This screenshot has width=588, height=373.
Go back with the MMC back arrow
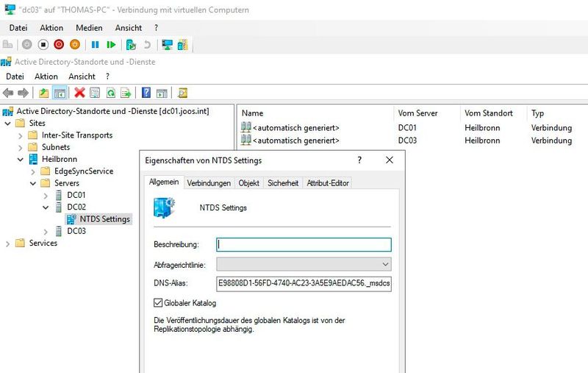[8, 93]
